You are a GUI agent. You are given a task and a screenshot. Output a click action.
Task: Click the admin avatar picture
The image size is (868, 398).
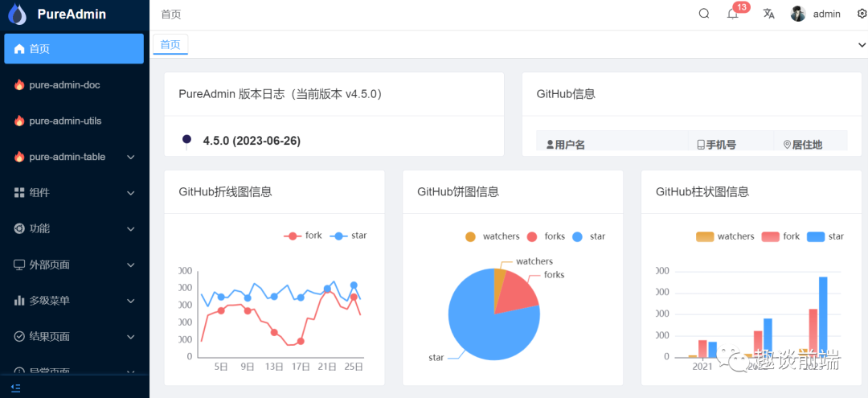click(x=798, y=14)
